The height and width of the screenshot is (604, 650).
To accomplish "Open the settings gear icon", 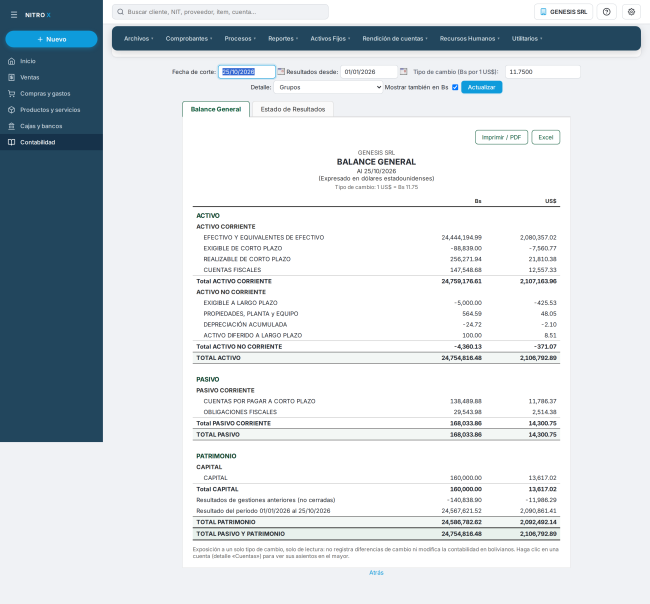I will [x=631, y=12].
